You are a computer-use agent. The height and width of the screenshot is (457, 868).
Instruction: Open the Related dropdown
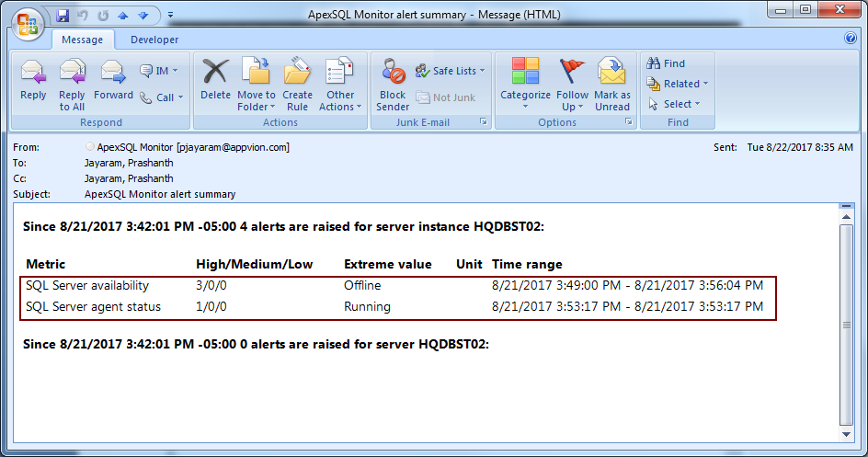(678, 84)
